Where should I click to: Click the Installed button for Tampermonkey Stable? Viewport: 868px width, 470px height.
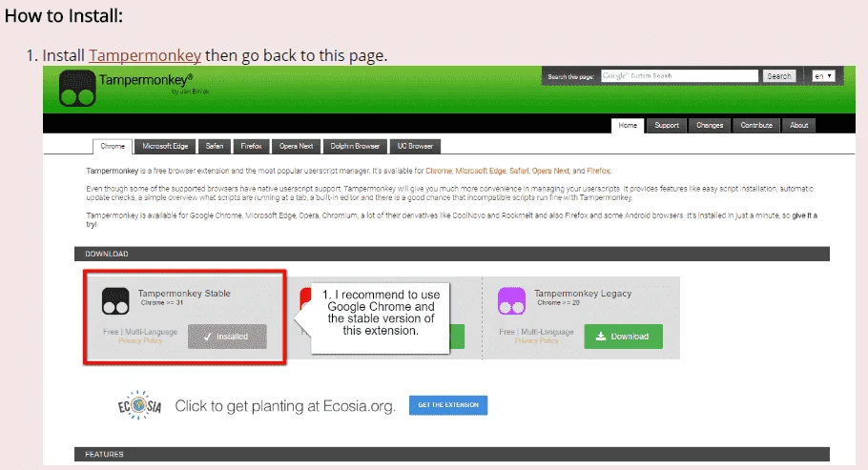pyautogui.click(x=227, y=337)
